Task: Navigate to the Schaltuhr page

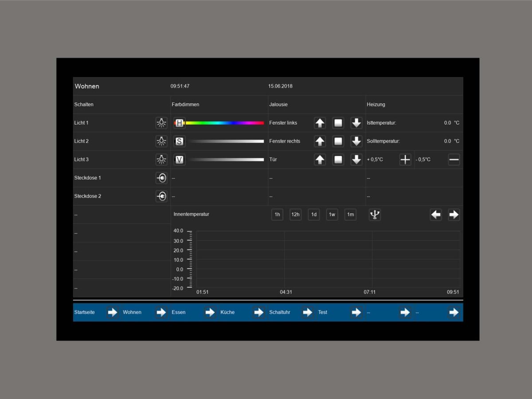Action: coord(308,312)
